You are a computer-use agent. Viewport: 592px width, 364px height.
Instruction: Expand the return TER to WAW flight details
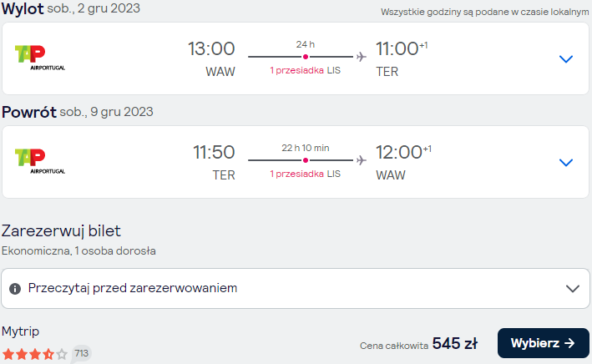click(x=565, y=162)
